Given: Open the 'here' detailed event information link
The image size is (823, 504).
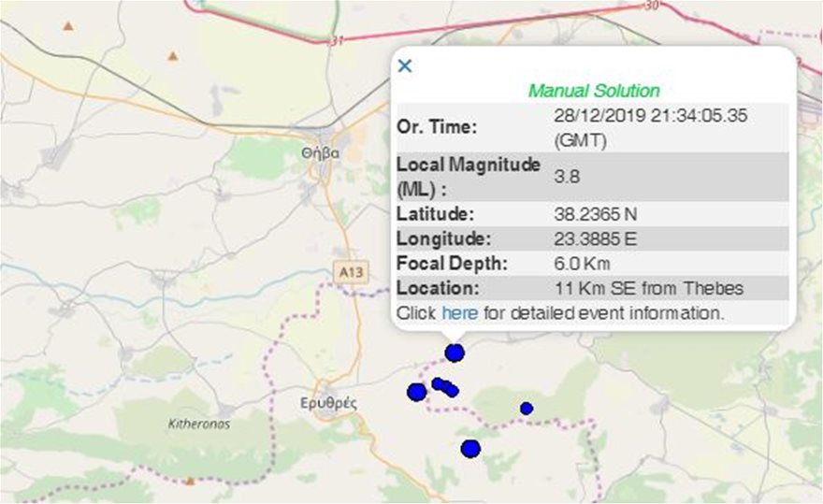Looking at the screenshot, I should coord(459,312).
